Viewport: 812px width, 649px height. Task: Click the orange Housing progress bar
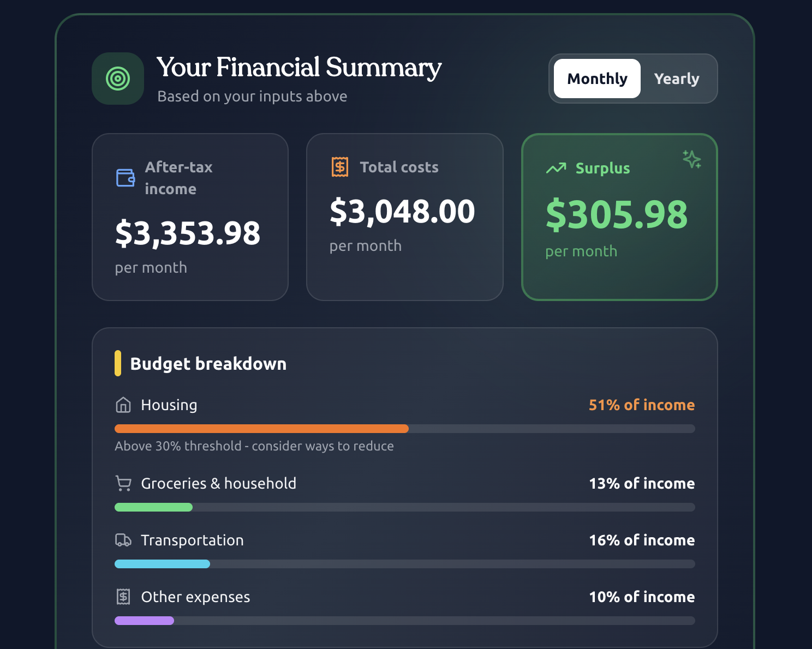pos(261,429)
